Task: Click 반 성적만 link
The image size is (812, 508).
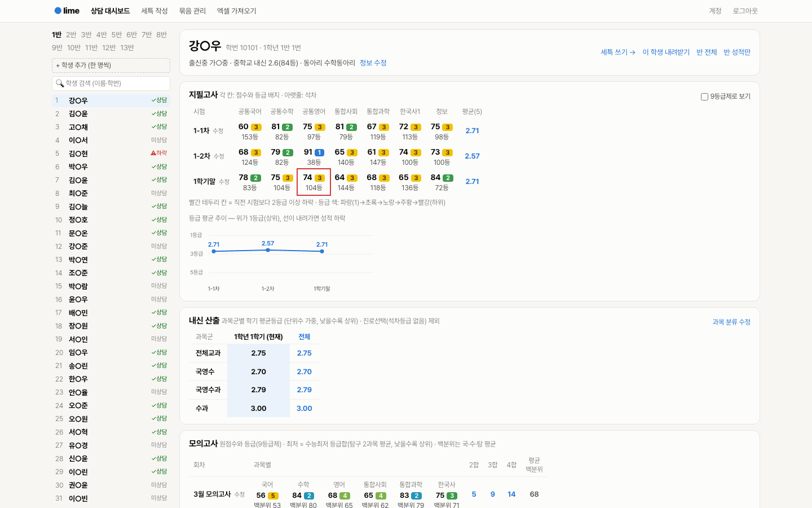Action: click(737, 52)
